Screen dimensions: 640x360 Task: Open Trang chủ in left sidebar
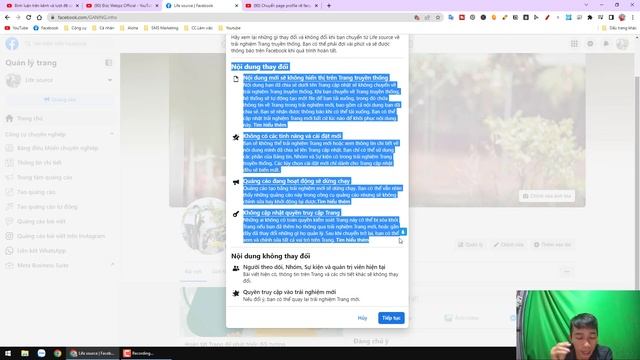point(29,118)
